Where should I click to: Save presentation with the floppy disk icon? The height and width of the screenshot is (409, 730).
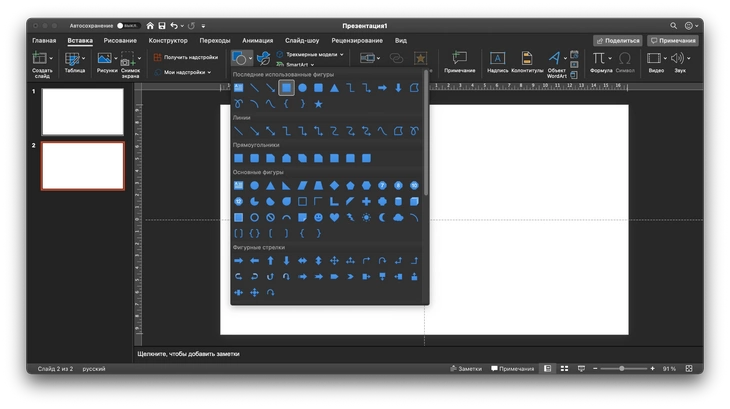162,26
